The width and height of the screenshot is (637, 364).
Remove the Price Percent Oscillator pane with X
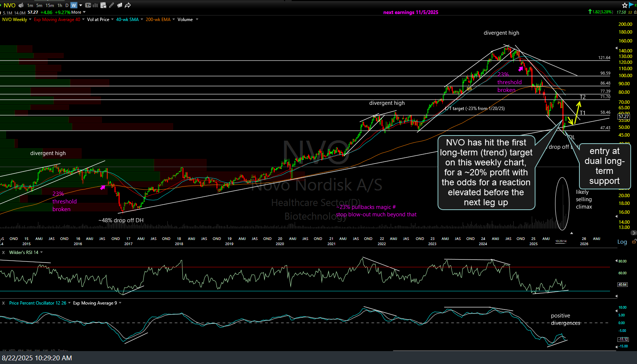[3, 303]
